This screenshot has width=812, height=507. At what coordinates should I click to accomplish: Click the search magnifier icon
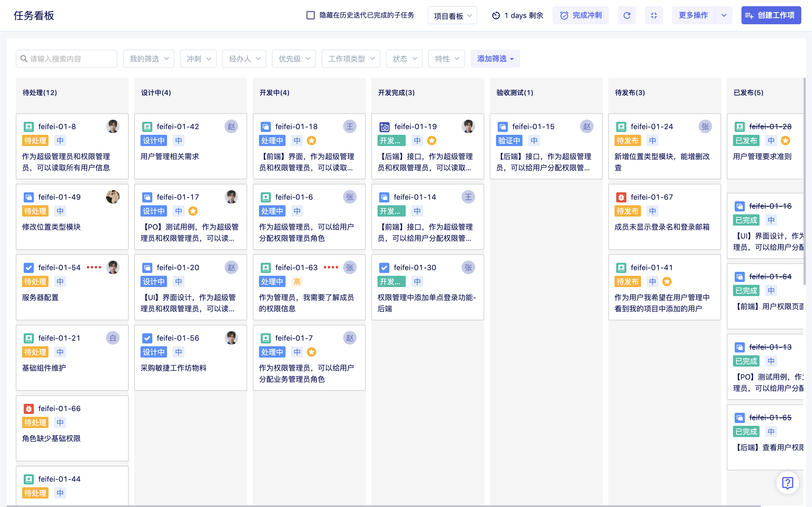click(x=24, y=59)
